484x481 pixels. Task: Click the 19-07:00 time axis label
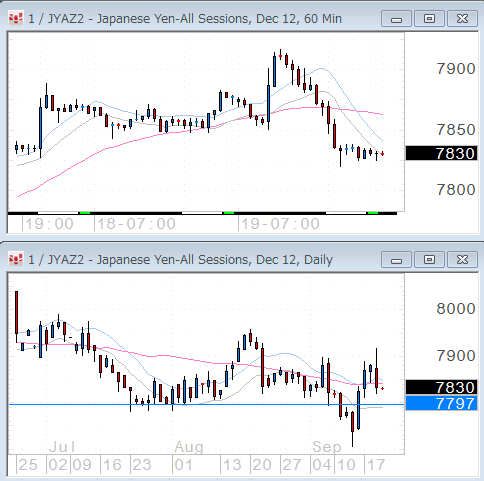[x=280, y=224]
